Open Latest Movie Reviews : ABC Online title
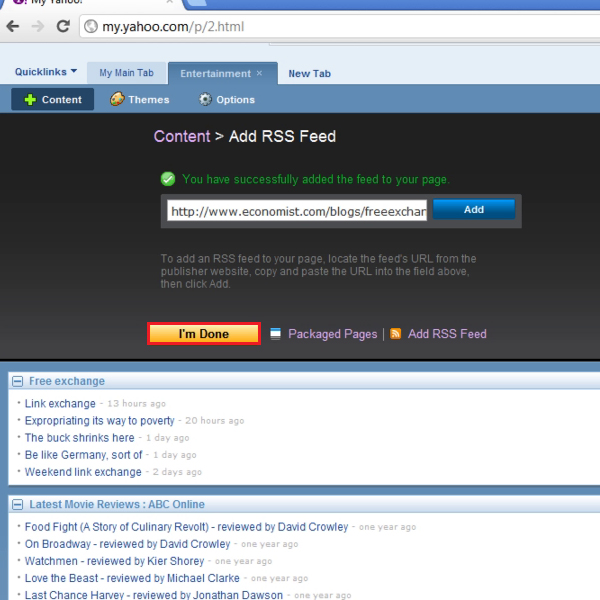600x600 pixels. (117, 504)
